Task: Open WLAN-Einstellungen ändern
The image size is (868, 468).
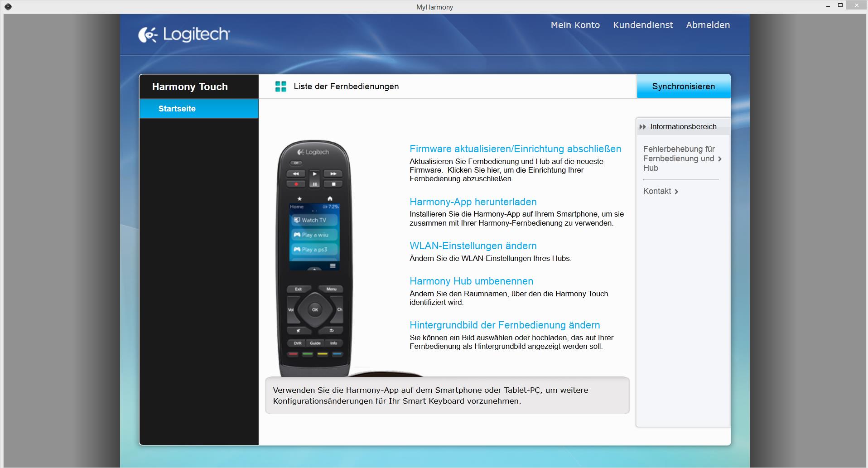Action: point(473,246)
